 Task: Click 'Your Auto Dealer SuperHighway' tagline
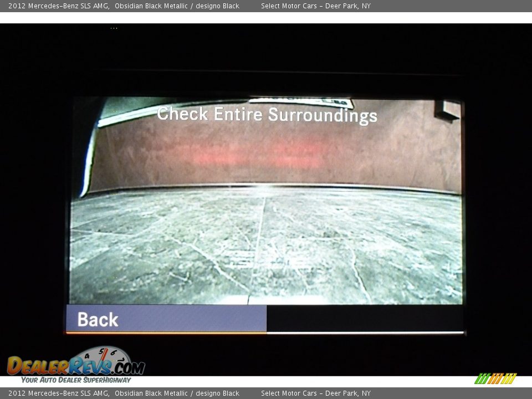pos(76,380)
